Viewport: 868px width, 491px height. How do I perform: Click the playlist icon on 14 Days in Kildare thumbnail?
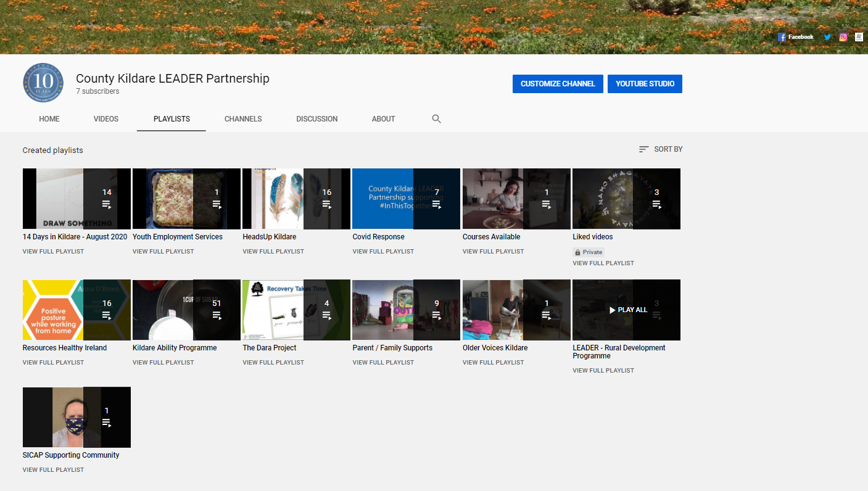point(107,204)
